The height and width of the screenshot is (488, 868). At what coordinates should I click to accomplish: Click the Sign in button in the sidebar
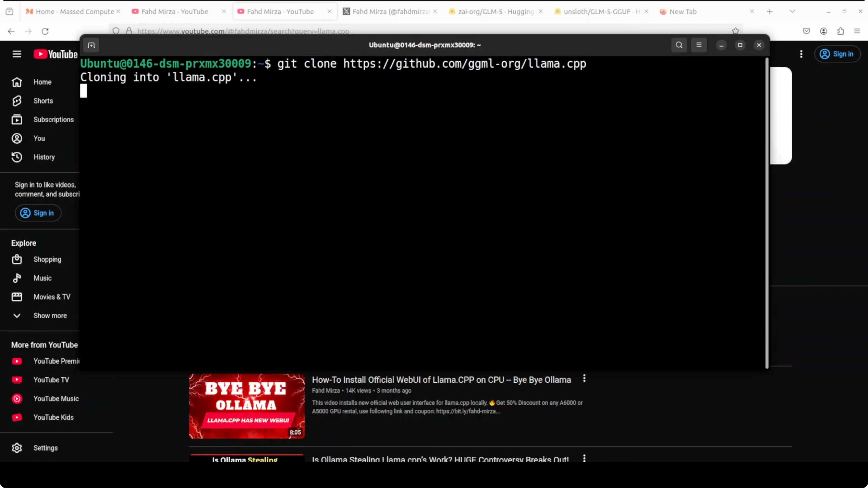(x=38, y=213)
